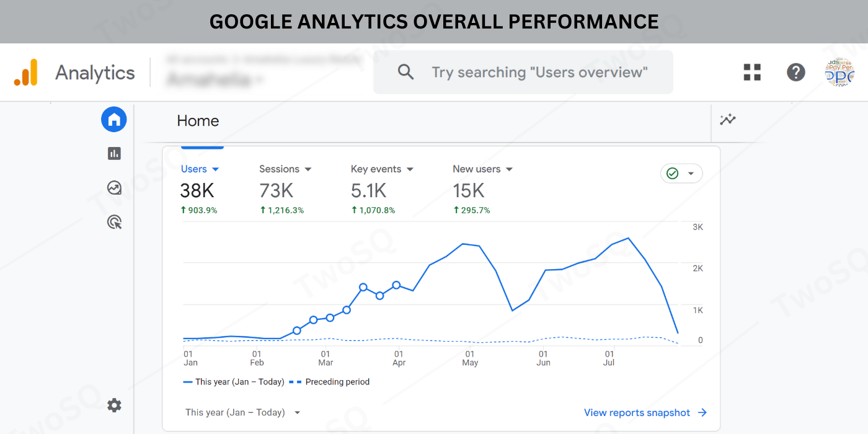Open the Reports bar chart icon
The width and height of the screenshot is (868, 434).
point(114,153)
